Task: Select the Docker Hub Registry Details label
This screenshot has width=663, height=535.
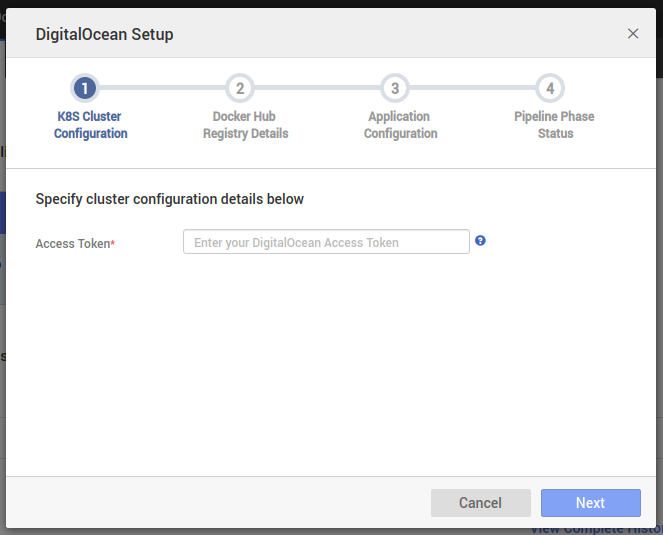Action: [245, 125]
